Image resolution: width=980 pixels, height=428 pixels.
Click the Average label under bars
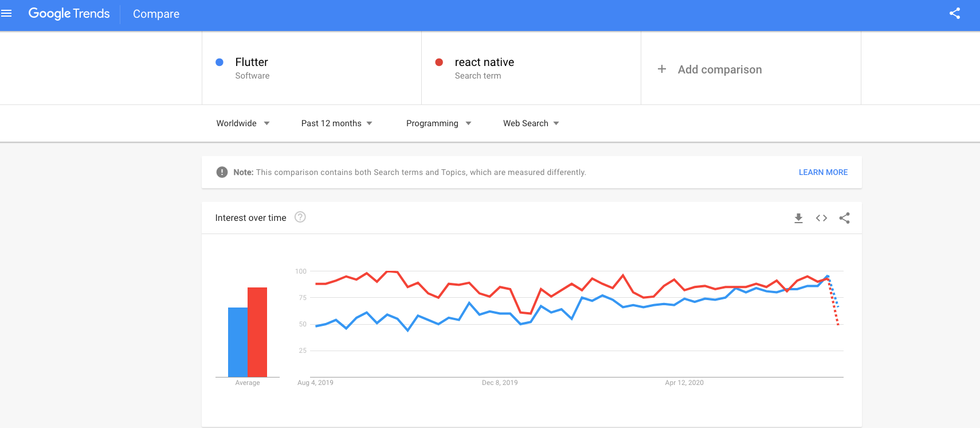point(248,383)
